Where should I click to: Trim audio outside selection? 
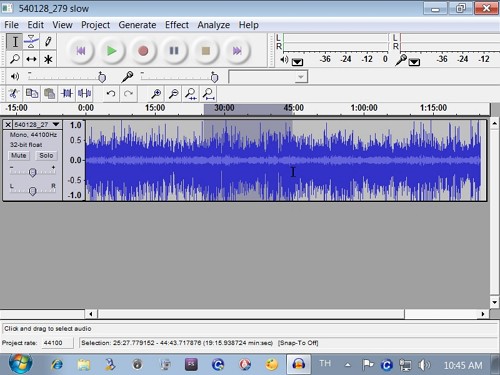click(67, 94)
